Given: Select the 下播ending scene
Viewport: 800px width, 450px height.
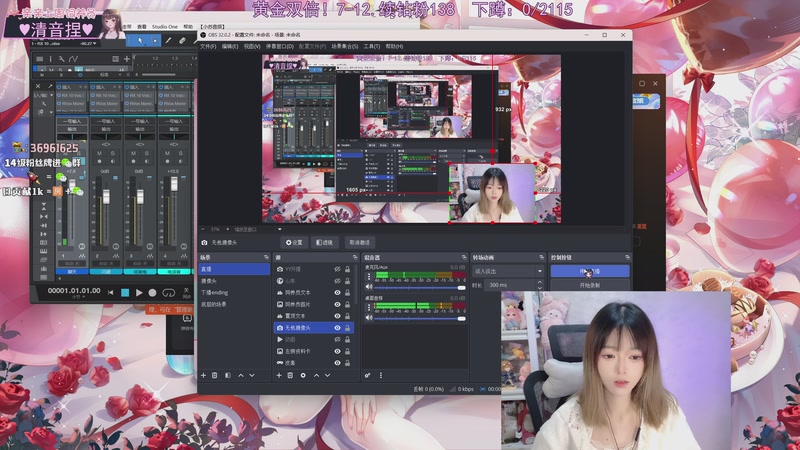Looking at the screenshot, I should coord(234,292).
